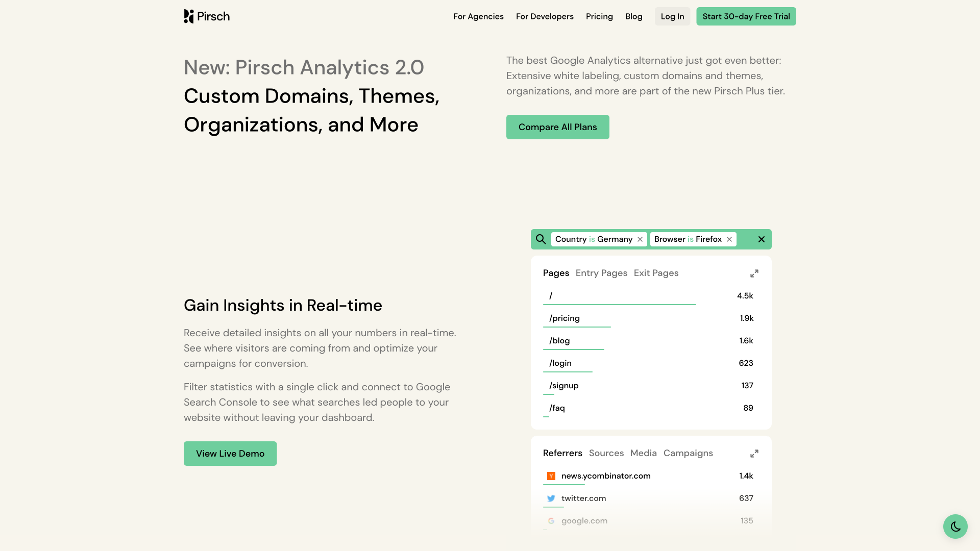Click the Pirsch logo
The height and width of the screenshot is (551, 980).
click(x=207, y=16)
